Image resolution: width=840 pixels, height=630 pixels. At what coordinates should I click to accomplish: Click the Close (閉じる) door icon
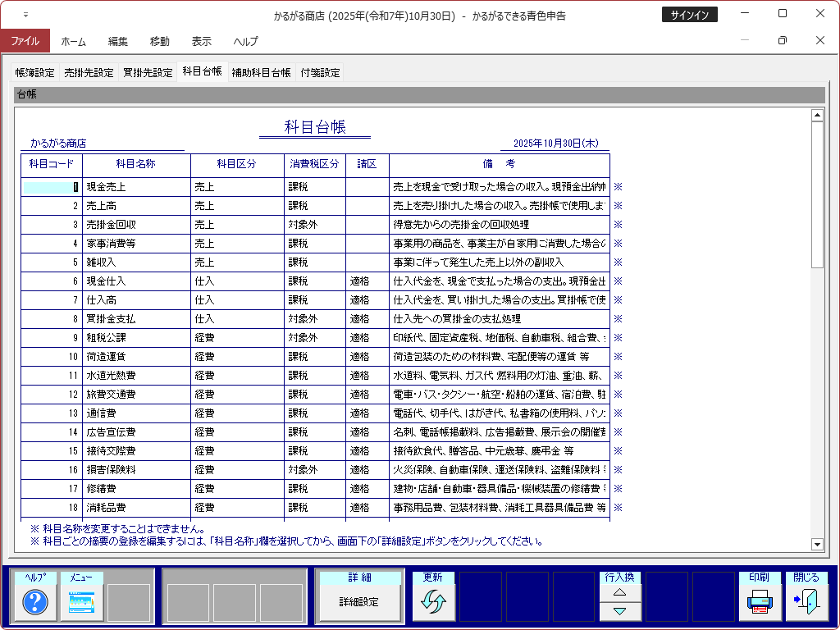click(x=806, y=603)
